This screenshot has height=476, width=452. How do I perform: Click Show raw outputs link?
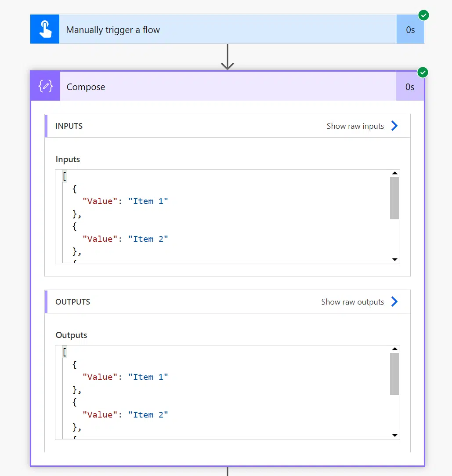pos(352,302)
